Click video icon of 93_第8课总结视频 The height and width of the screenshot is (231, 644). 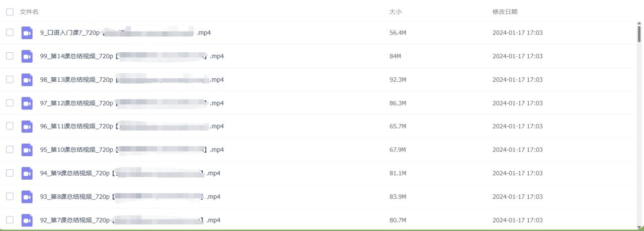tap(27, 196)
